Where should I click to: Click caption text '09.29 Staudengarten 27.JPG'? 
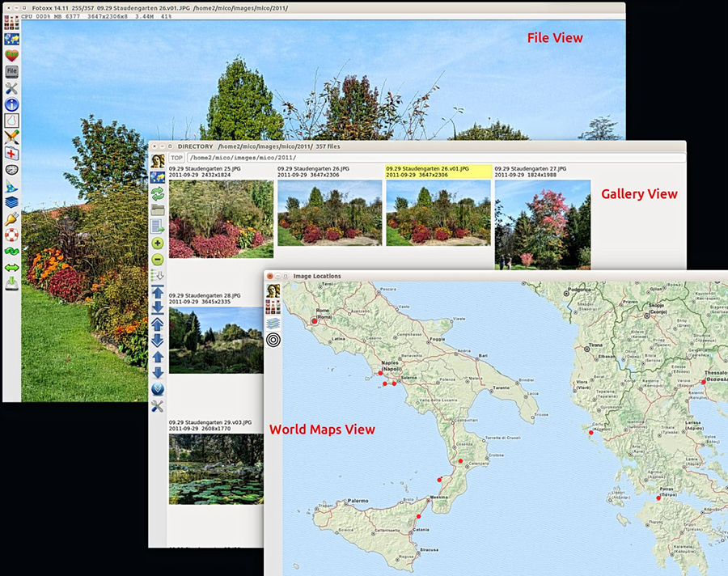coord(530,168)
